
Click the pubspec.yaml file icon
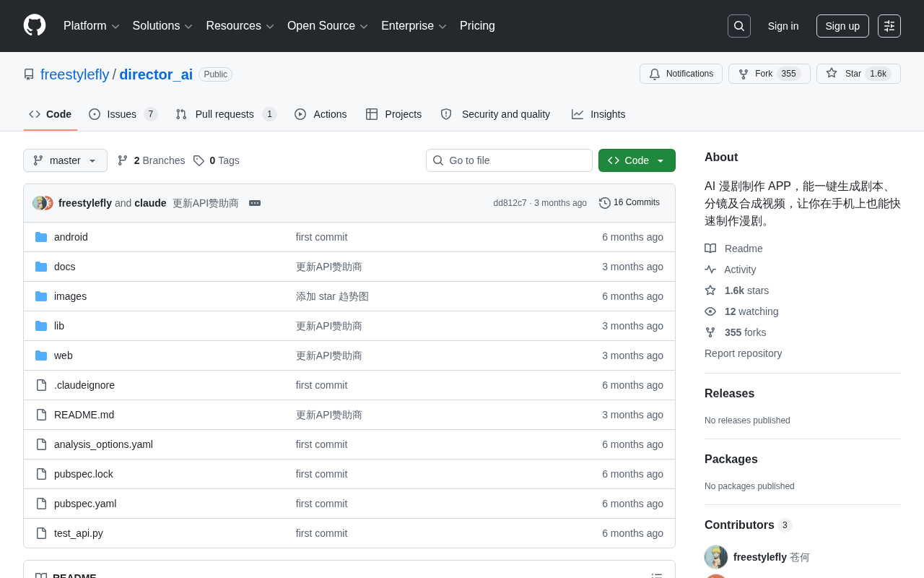click(x=41, y=504)
